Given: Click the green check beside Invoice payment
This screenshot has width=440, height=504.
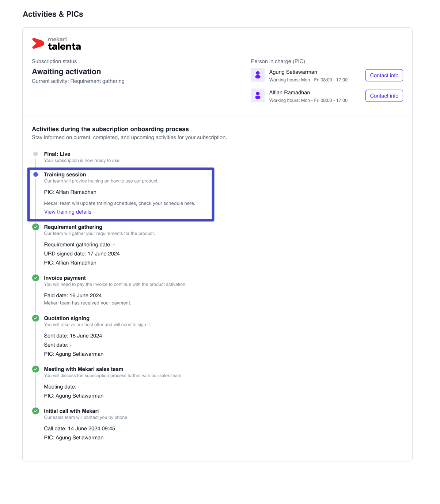Looking at the screenshot, I should (x=35, y=278).
